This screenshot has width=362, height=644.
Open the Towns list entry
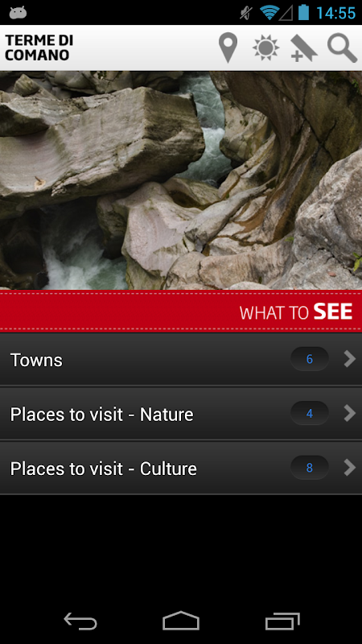(181, 359)
